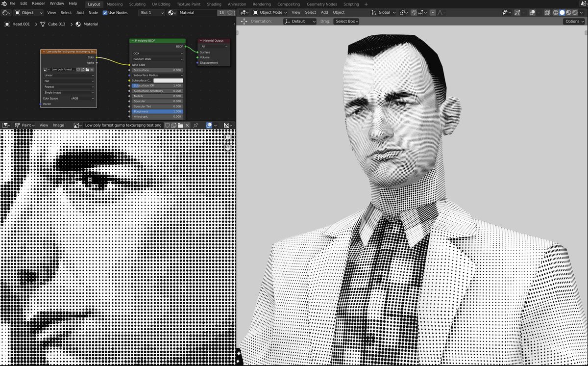Click the Add menu in node editor

point(80,12)
